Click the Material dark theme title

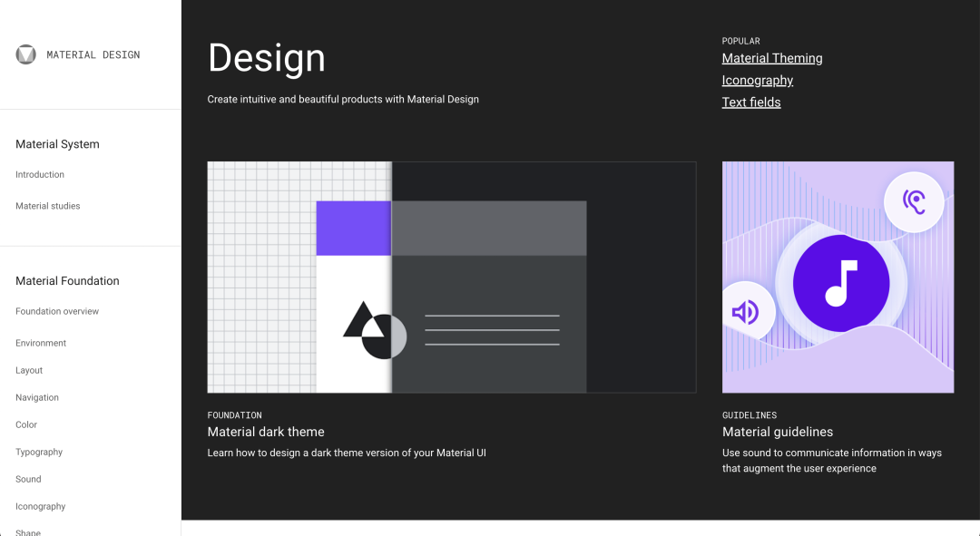[x=266, y=432]
